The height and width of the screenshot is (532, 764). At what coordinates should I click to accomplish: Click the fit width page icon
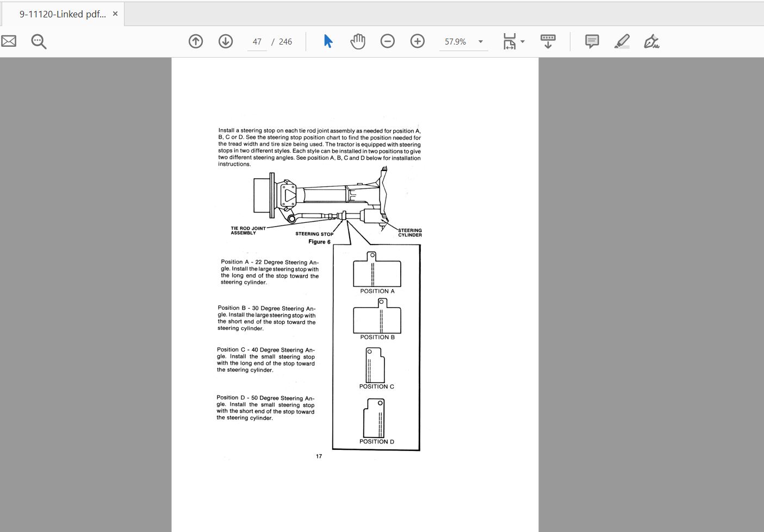[510, 41]
